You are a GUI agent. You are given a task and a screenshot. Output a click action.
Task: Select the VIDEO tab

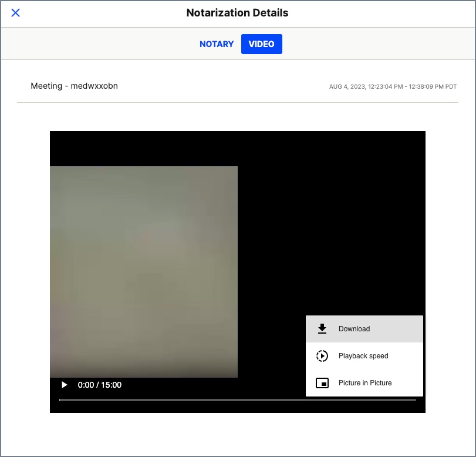261,44
